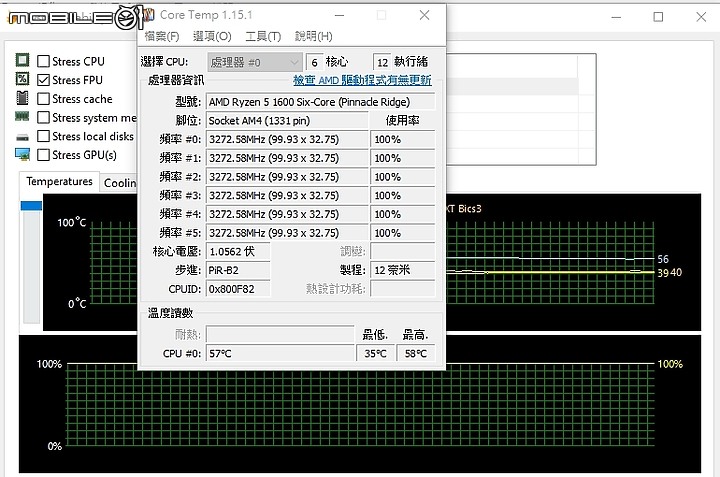720x477 pixels.
Task: Click the 100% usage value for core #0
Action: tap(402, 140)
